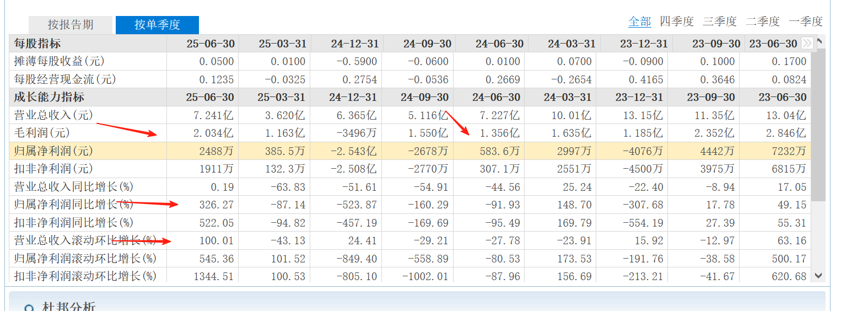Click the 成长能力指标 section header
This screenshot has width=868, height=311.
[49, 97]
